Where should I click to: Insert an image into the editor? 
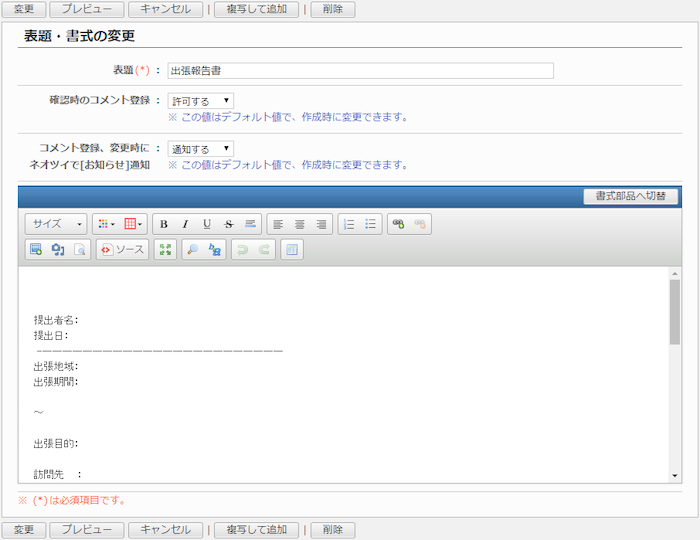point(36,249)
